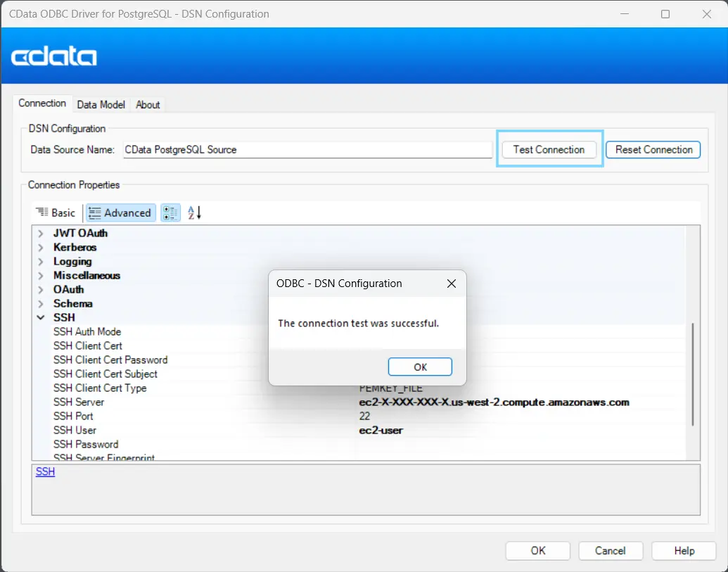Open the Data Model tab

coord(101,104)
